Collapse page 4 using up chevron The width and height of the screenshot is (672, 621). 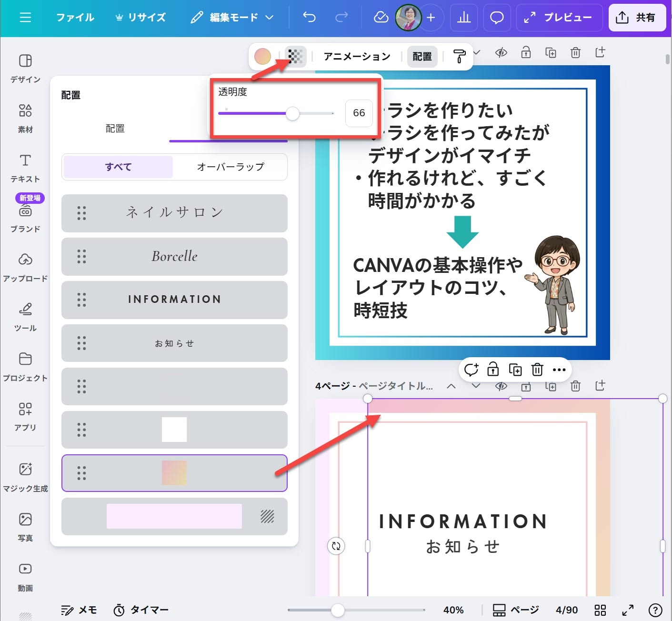pyautogui.click(x=451, y=386)
